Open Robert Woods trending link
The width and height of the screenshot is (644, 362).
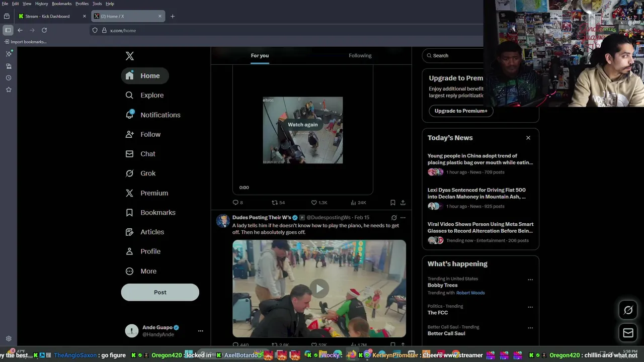(x=470, y=293)
